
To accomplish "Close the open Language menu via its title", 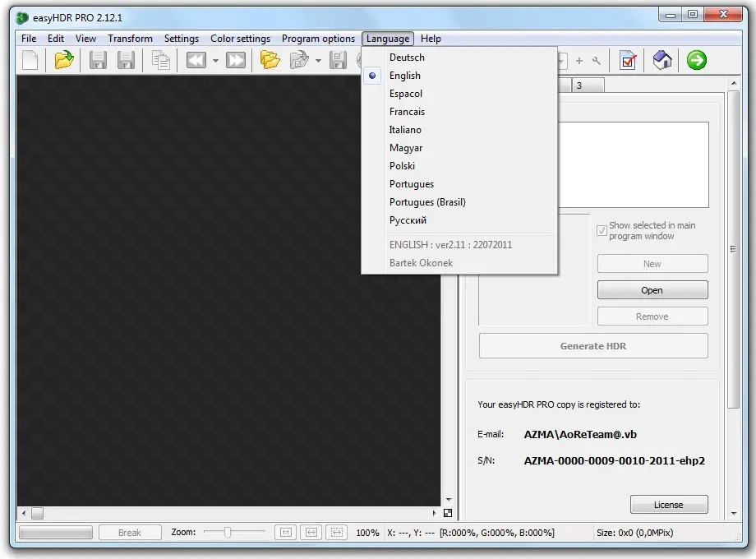I will coord(388,39).
